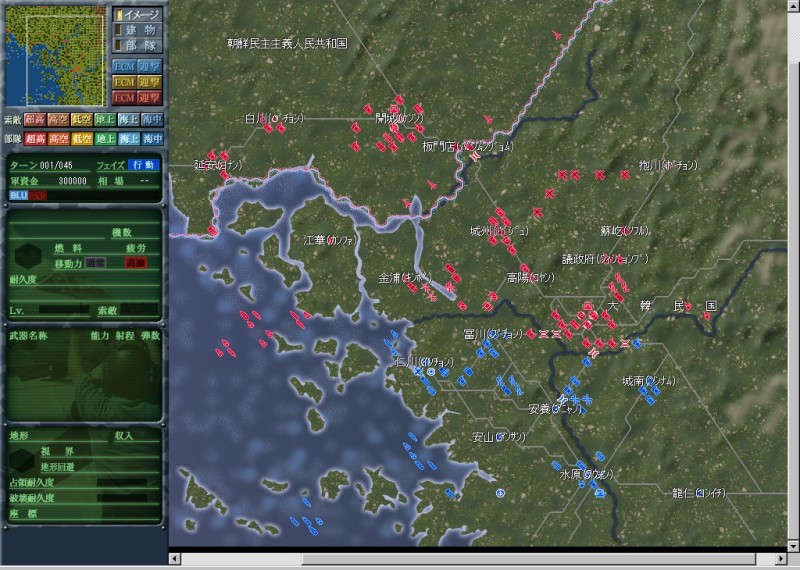
Task: Toggle the 部隊 display option under 建物
Action: 137,45
